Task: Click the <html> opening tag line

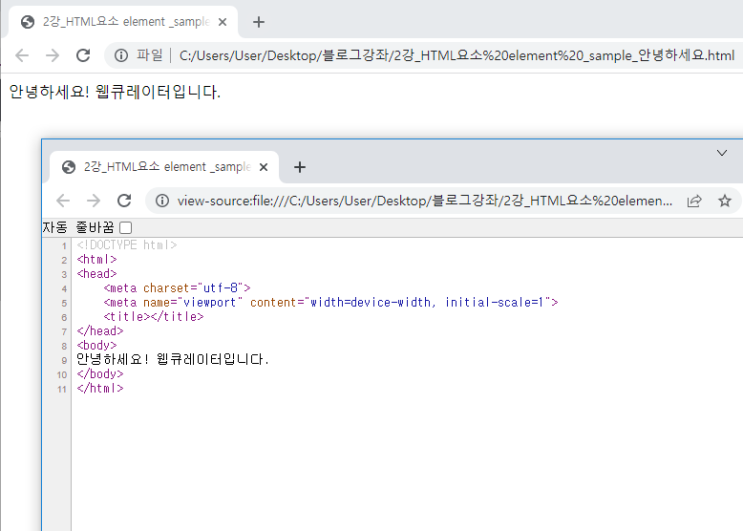Action: pos(97,259)
